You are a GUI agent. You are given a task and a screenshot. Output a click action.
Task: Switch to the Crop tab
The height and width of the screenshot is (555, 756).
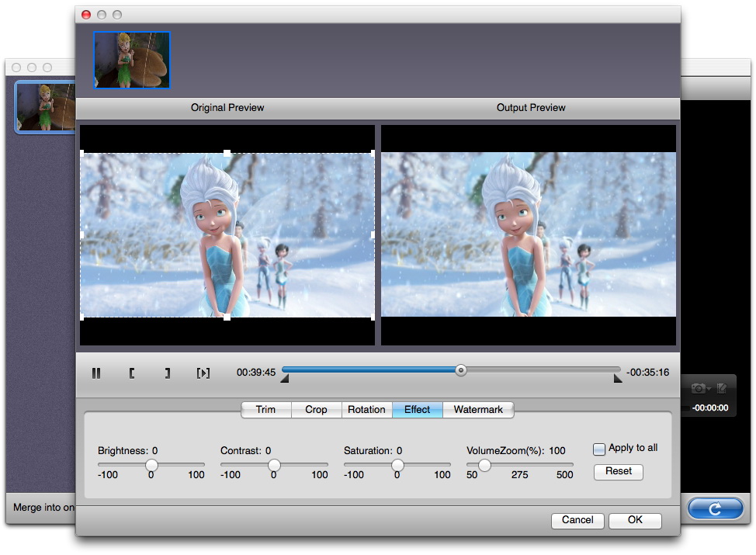click(316, 409)
